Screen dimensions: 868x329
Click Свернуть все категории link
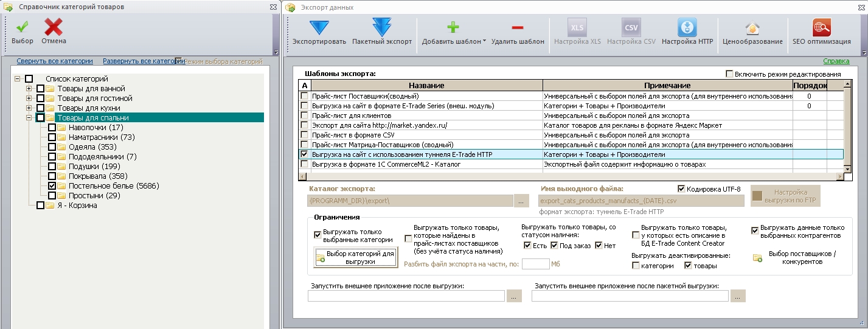[x=55, y=61]
